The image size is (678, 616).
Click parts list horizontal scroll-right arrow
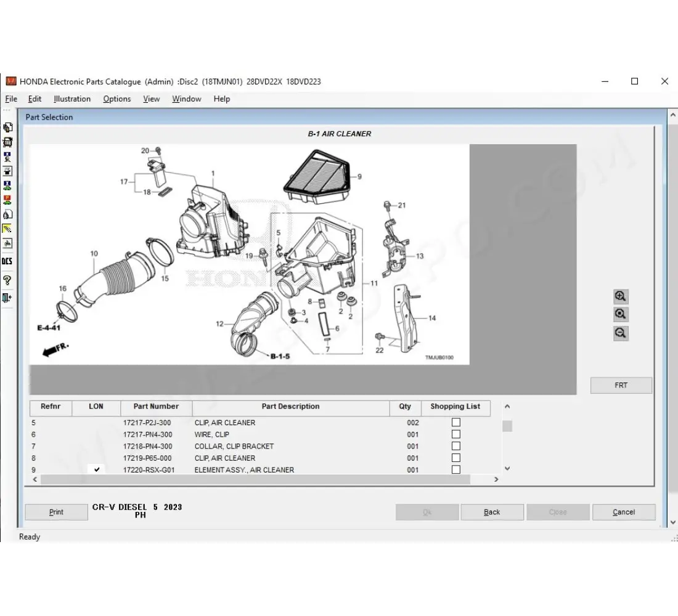coord(496,479)
